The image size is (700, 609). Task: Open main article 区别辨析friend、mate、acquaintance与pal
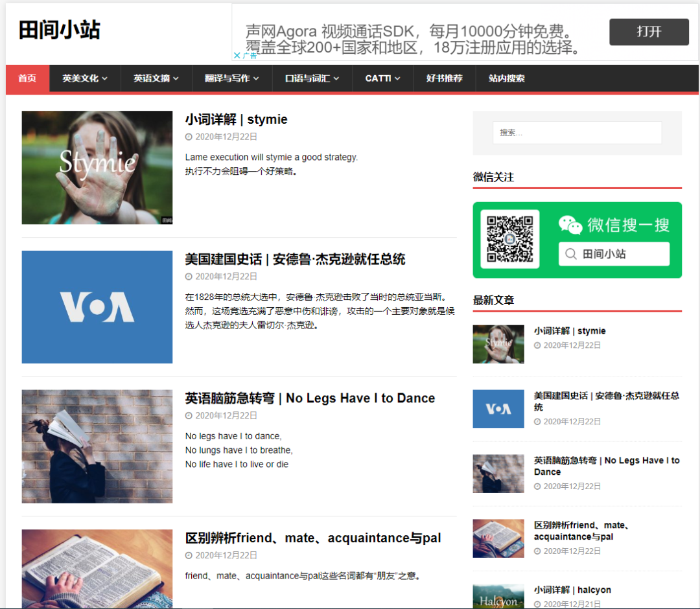313,538
